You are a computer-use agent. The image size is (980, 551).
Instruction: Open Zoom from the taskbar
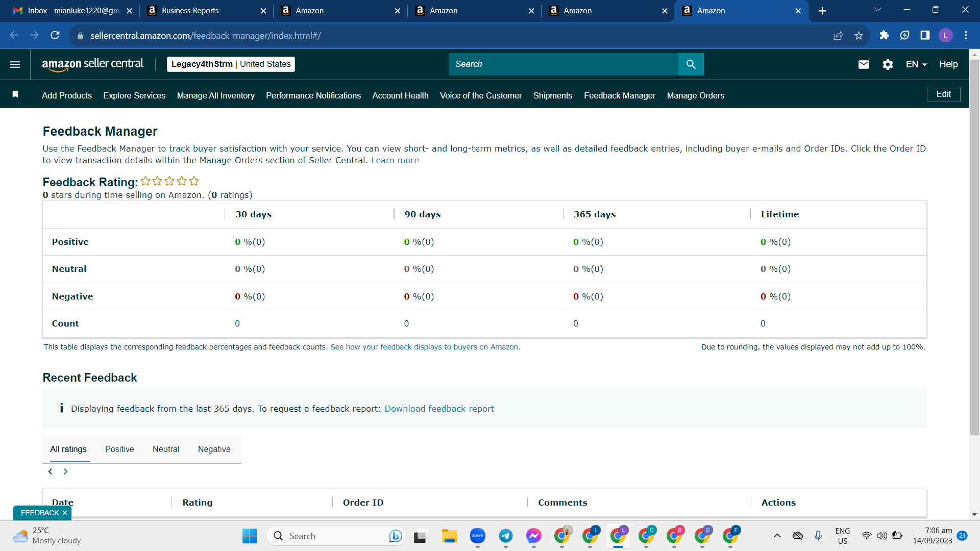coord(477,536)
